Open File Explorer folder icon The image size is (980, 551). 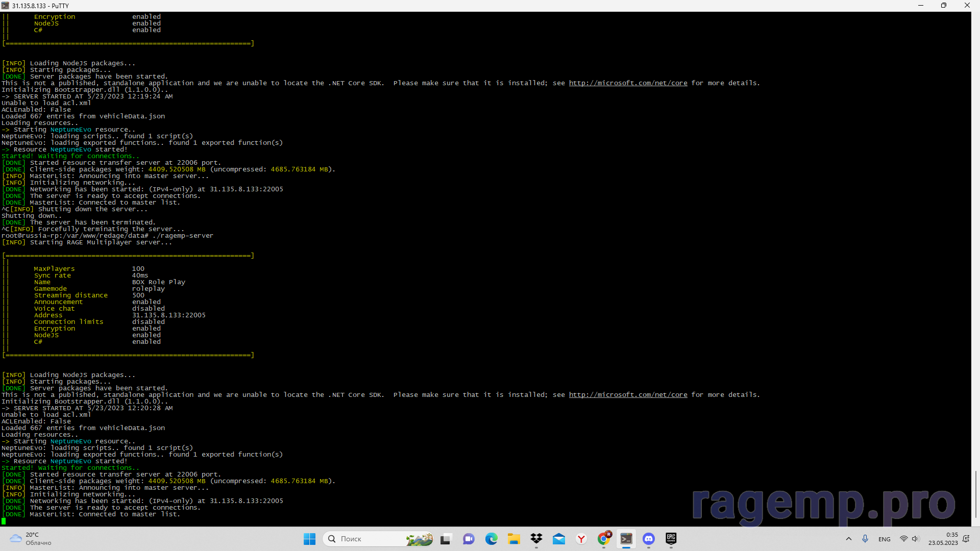point(513,539)
